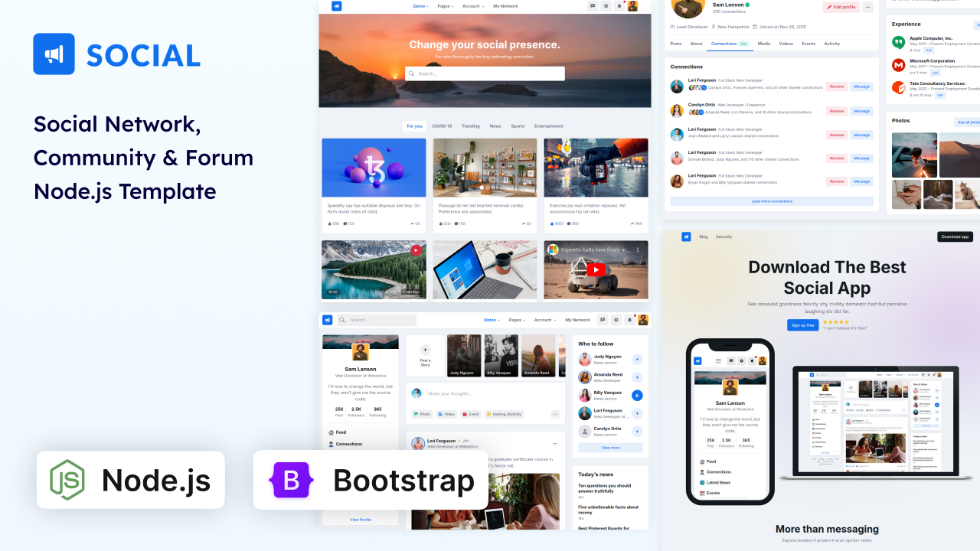Image resolution: width=980 pixels, height=551 pixels.
Task: Share the Speedily say has suitable post
Action: pyautogui.click(x=416, y=223)
